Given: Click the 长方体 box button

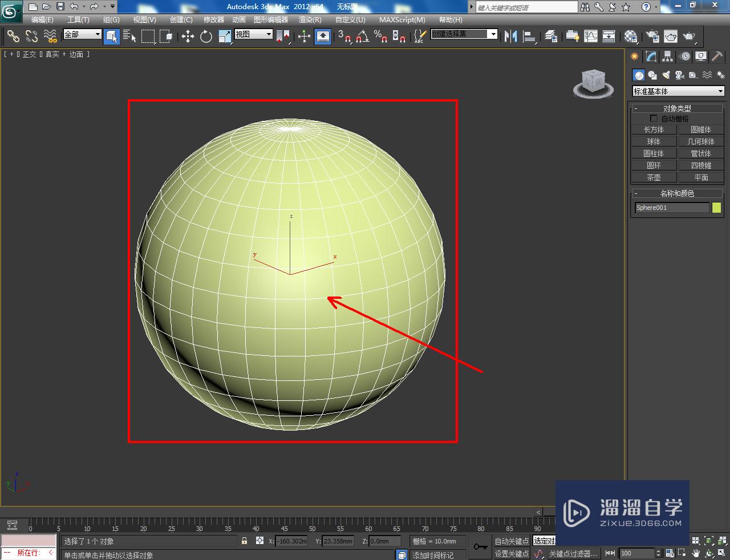Looking at the screenshot, I should (x=654, y=129).
